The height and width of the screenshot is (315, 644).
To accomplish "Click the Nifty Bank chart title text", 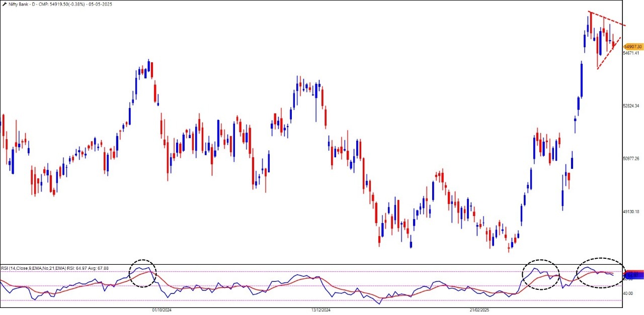I will tap(20, 4).
